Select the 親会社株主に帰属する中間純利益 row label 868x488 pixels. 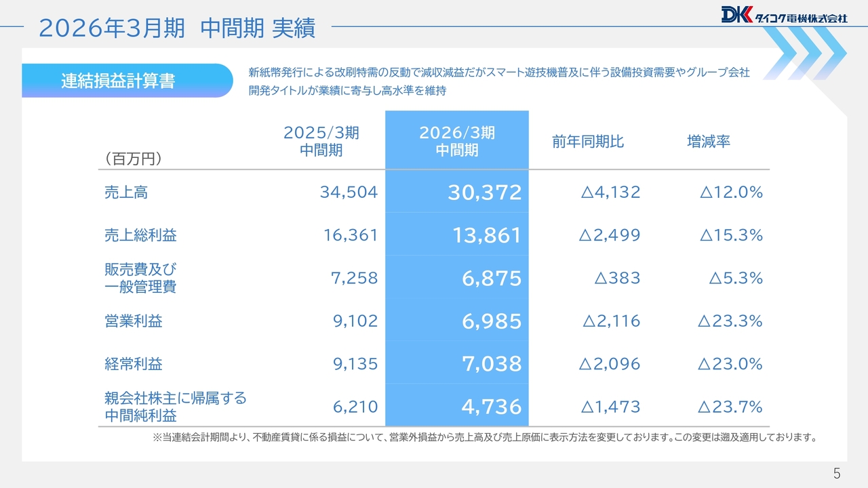175,407
